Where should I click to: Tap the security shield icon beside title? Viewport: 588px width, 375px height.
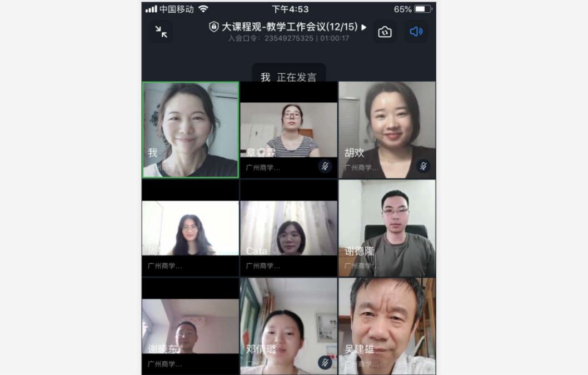[213, 27]
